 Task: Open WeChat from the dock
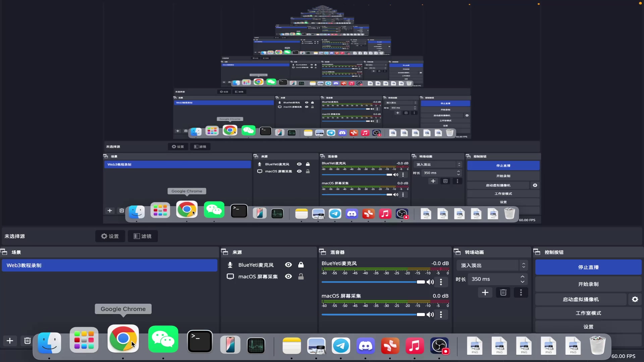pyautogui.click(x=163, y=339)
